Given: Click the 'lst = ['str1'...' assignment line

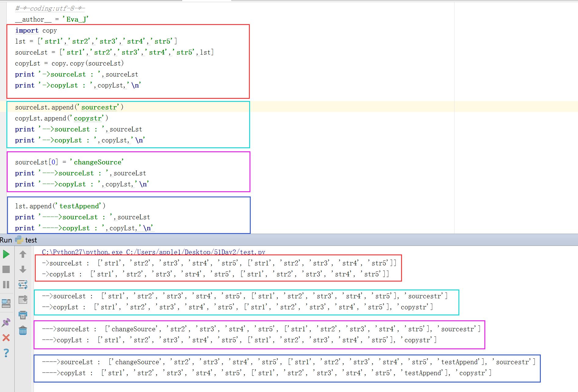Looking at the screenshot, I should [x=96, y=41].
